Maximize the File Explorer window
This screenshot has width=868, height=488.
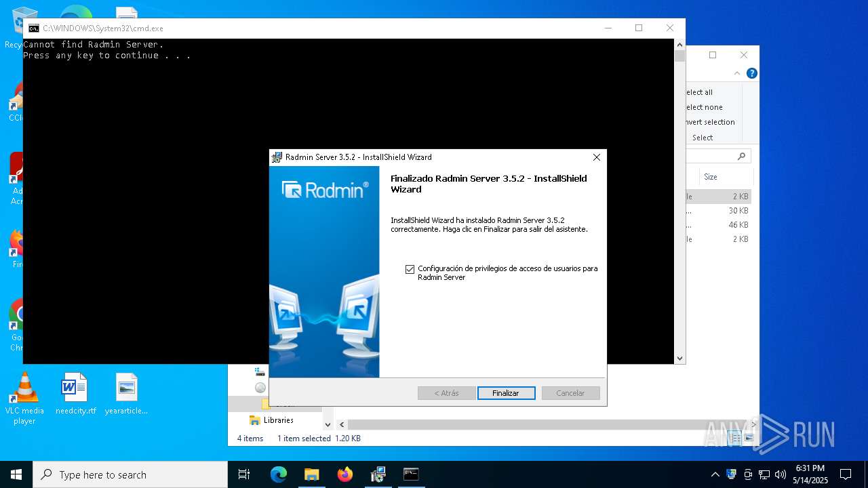pos(713,55)
